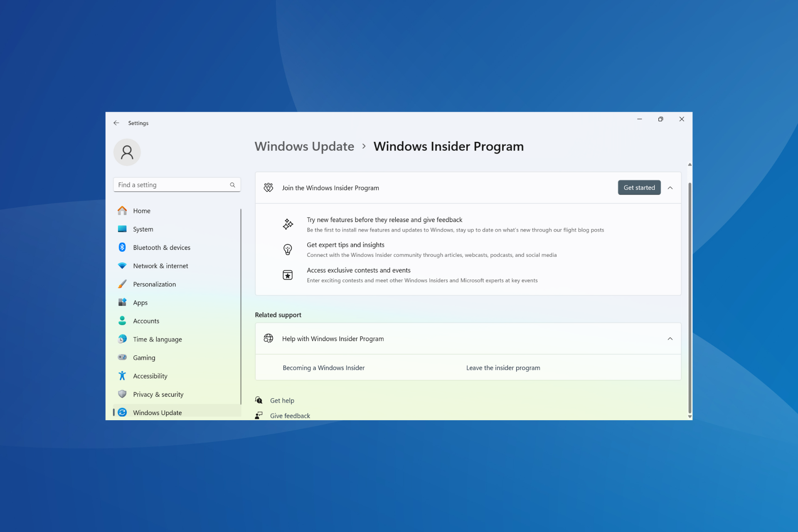Open Leave the insider program link

pos(503,368)
